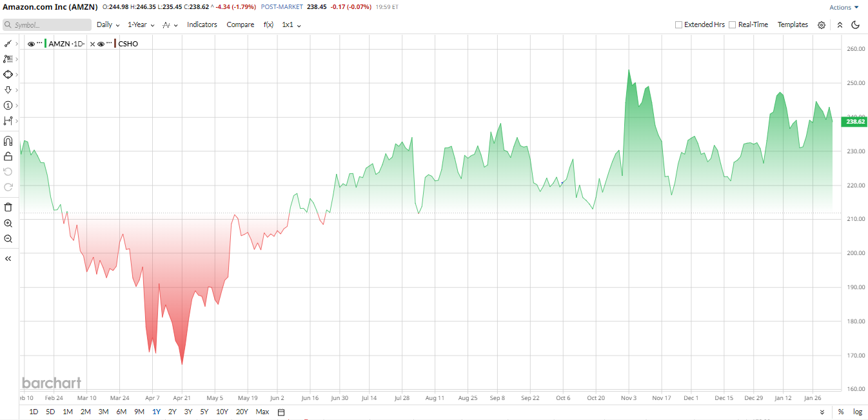This screenshot has height=420, width=868.
Task: Expand the arrow markers flyout arrow
Action: (17, 90)
